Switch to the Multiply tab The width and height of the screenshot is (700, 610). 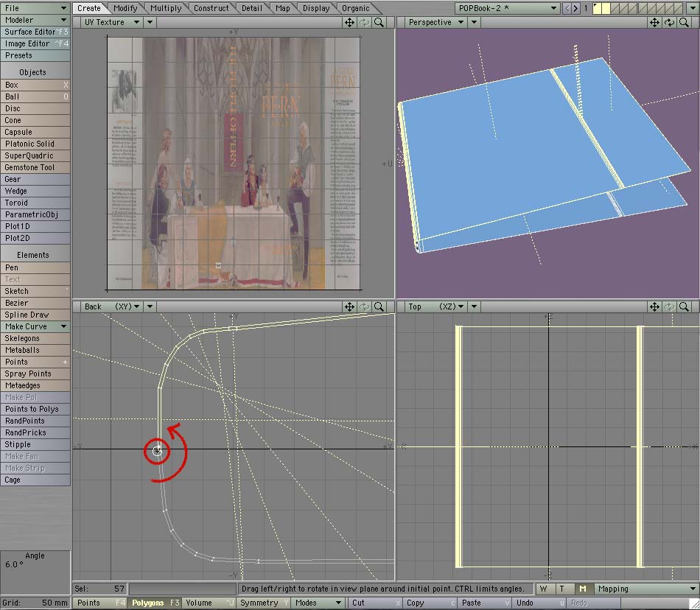click(166, 8)
